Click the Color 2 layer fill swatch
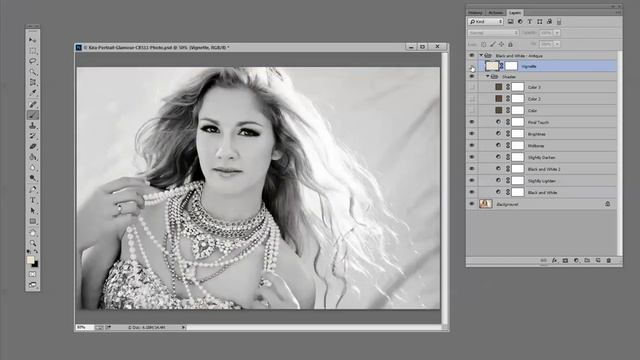Viewport: 640px width, 360px height. pyautogui.click(x=499, y=98)
